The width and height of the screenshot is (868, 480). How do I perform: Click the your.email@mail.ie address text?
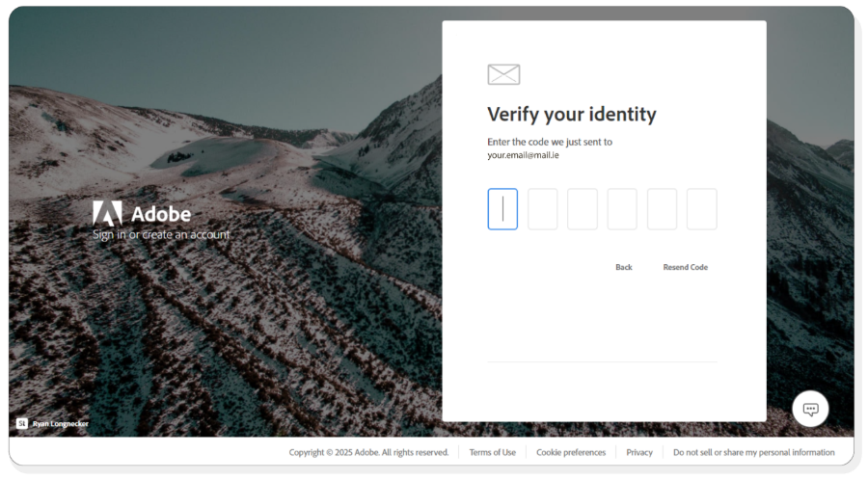coord(523,155)
